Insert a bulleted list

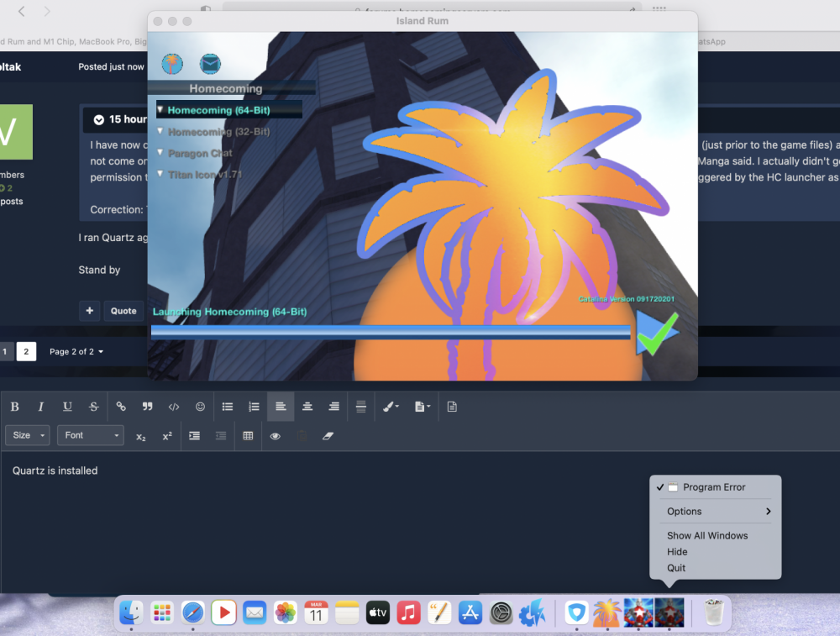coord(228,407)
